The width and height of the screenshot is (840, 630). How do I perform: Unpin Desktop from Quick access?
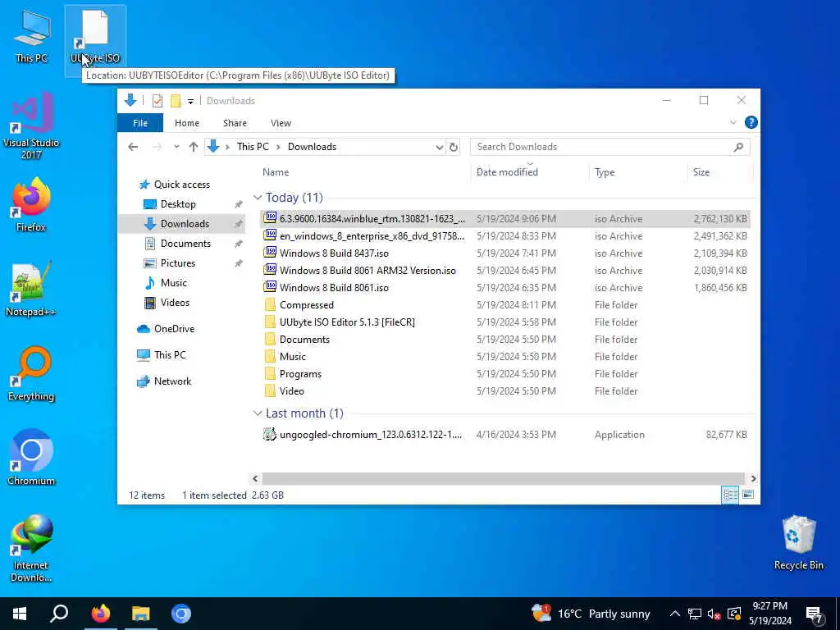[239, 204]
